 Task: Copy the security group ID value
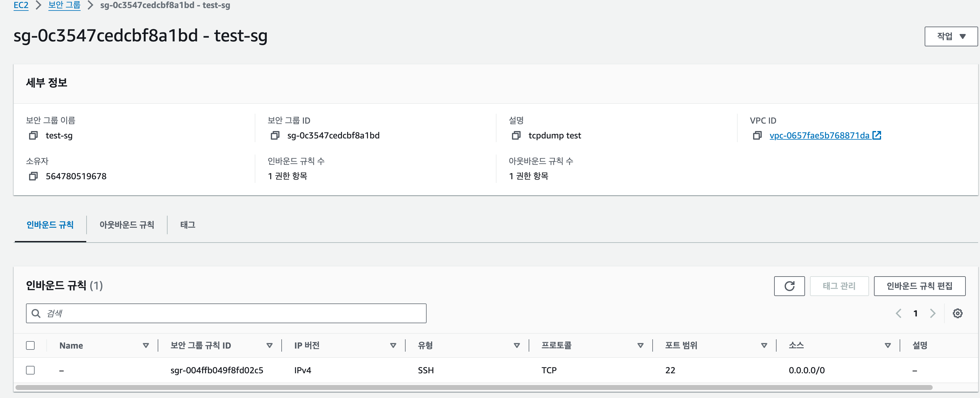point(275,135)
